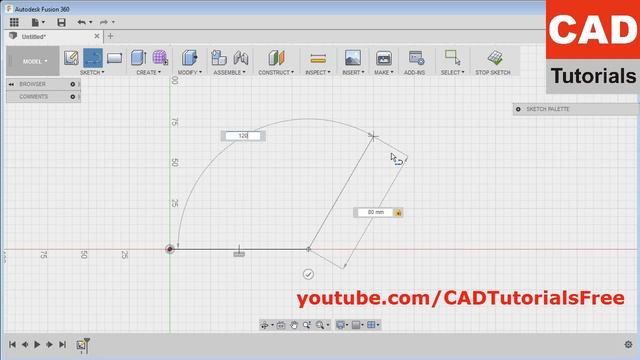The width and height of the screenshot is (640, 360).
Task: Jump to the timeline start
Action: point(12,344)
